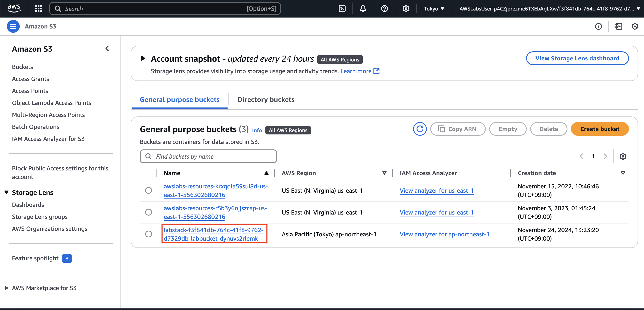Toggle the blue hamburger navigation menu

tap(13, 27)
